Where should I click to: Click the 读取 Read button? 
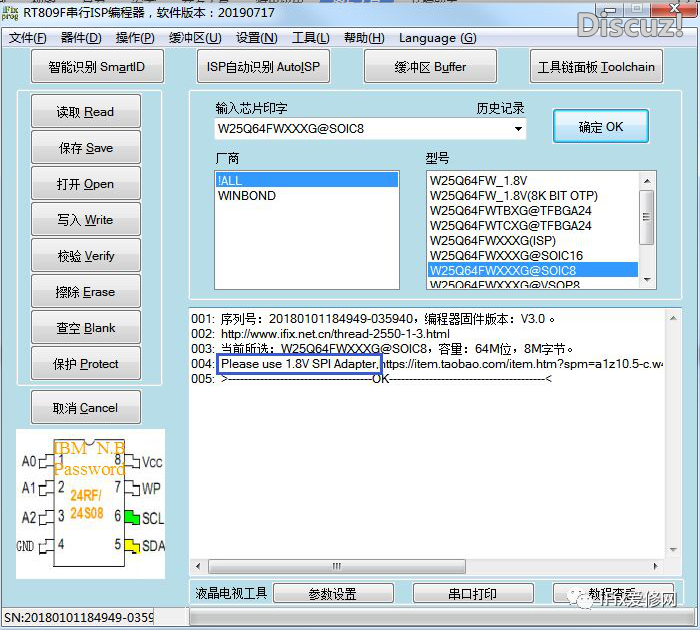pos(86,111)
